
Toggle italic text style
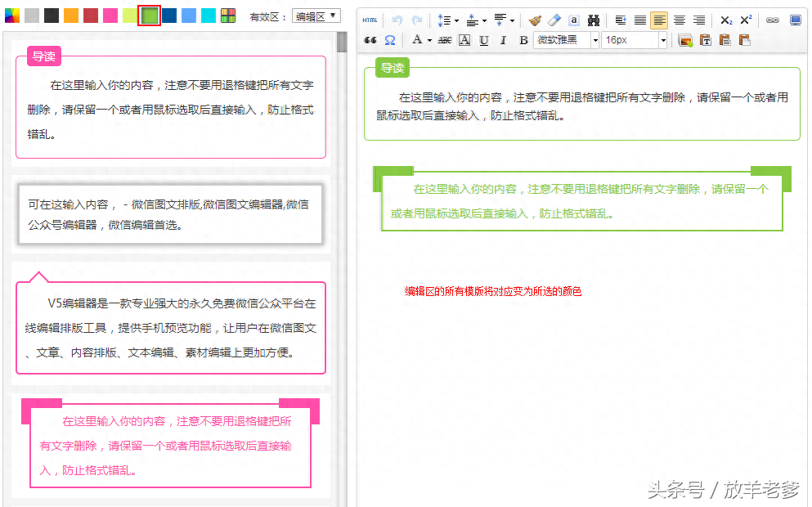pos(503,40)
